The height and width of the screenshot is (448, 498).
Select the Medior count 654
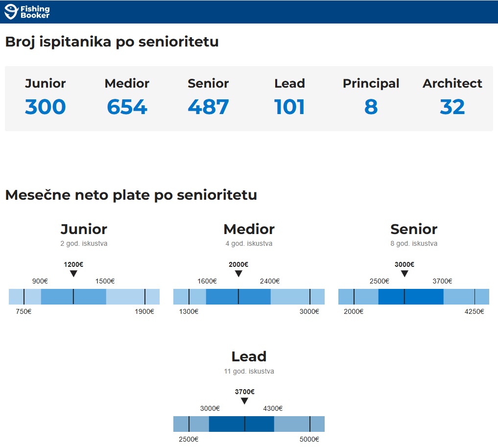click(x=127, y=107)
